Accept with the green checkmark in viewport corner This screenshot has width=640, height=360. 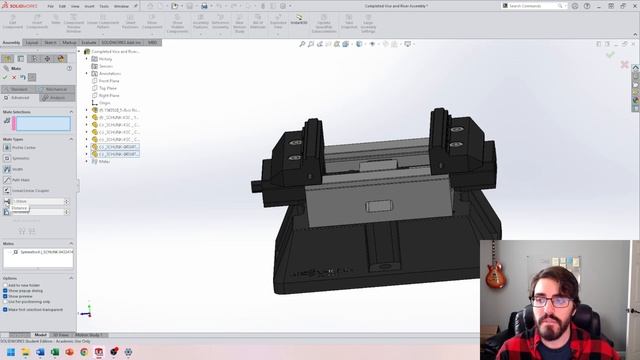tap(610, 54)
